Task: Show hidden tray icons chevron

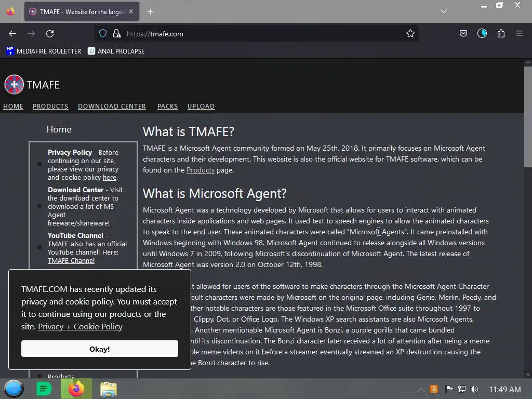Action: pos(420,389)
